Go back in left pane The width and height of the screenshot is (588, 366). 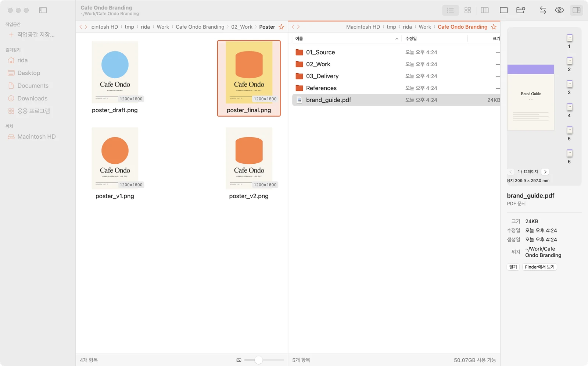(81, 27)
